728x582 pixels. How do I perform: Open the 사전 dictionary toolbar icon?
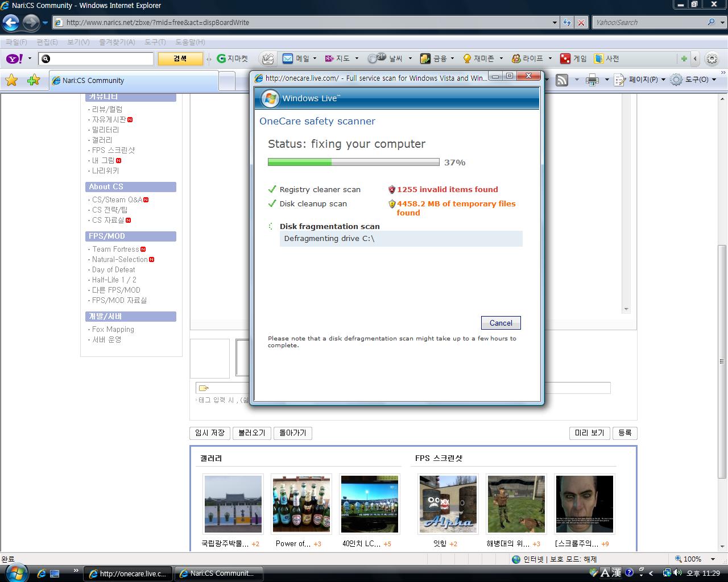(x=606, y=59)
